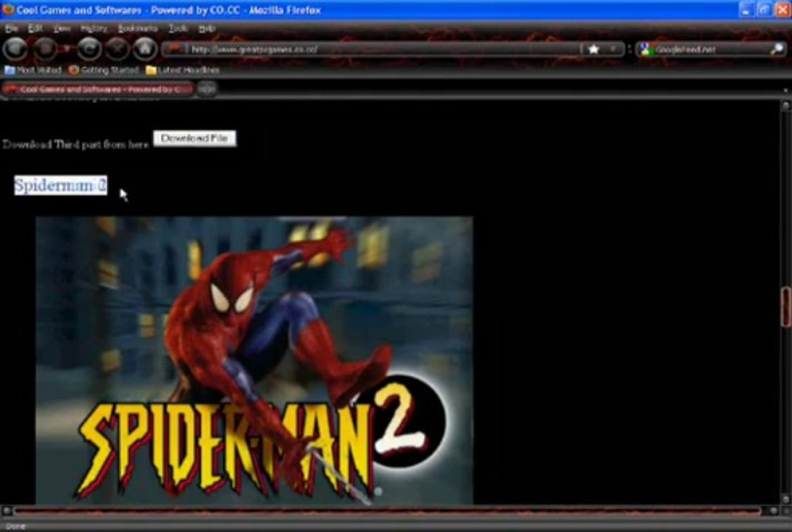
Task: Minimize the Firefox window
Action: pyautogui.click(x=747, y=10)
